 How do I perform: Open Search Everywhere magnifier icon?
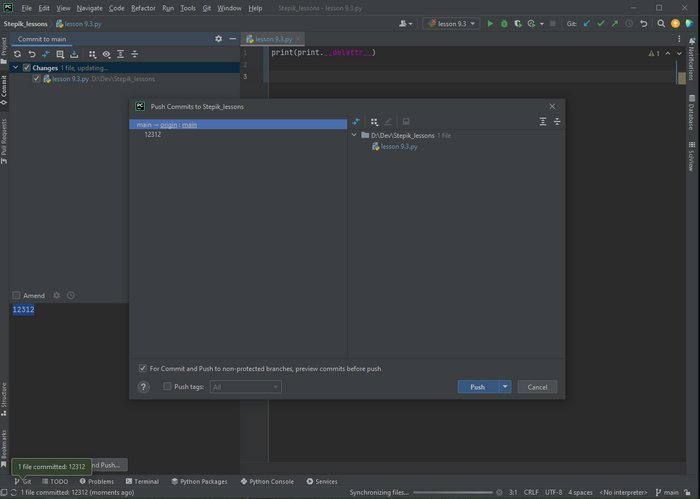coord(661,23)
